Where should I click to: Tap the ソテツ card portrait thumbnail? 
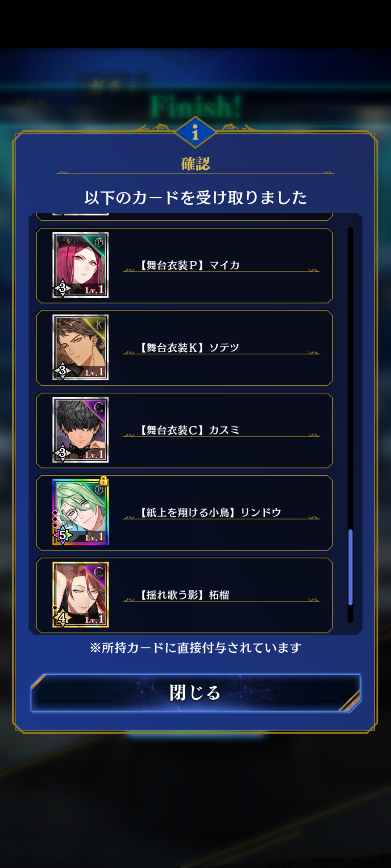tap(80, 347)
